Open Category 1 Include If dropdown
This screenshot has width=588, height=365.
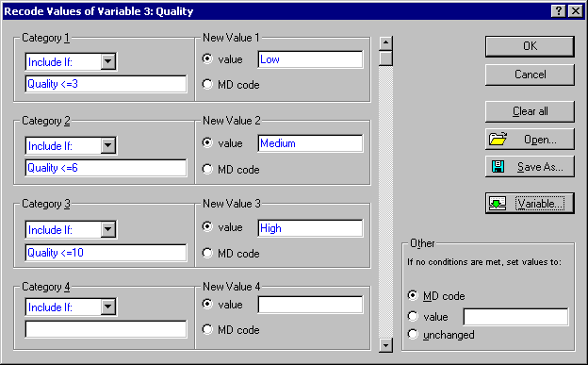[108, 61]
